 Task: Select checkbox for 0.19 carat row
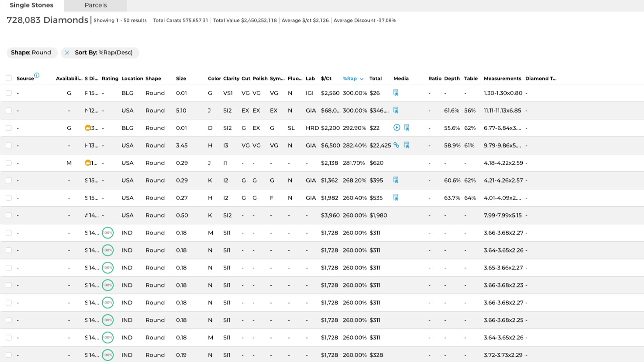(x=9, y=355)
